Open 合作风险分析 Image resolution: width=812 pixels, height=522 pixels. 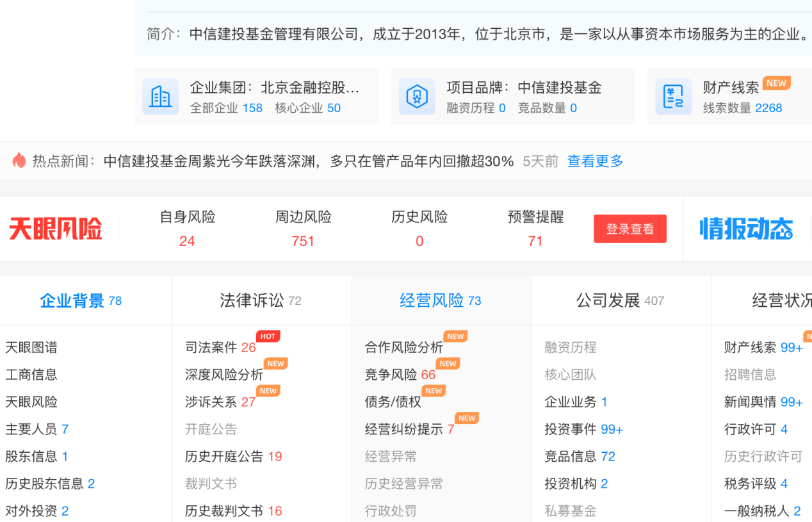point(404,348)
